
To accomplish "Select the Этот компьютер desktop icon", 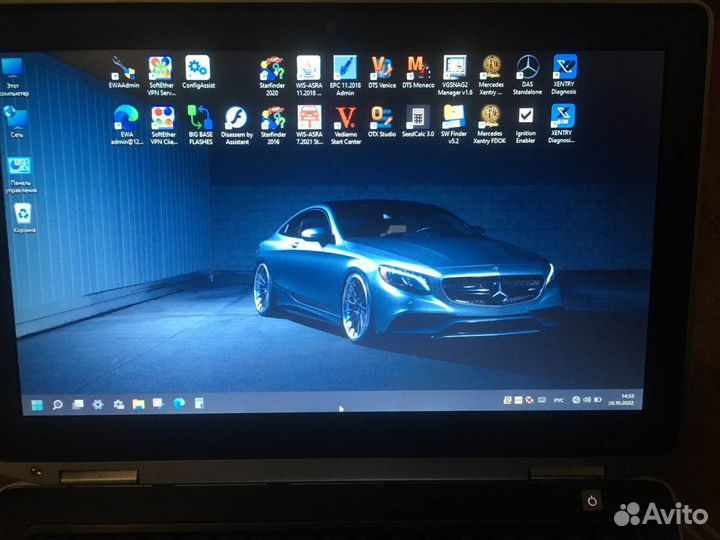I will [13, 77].
